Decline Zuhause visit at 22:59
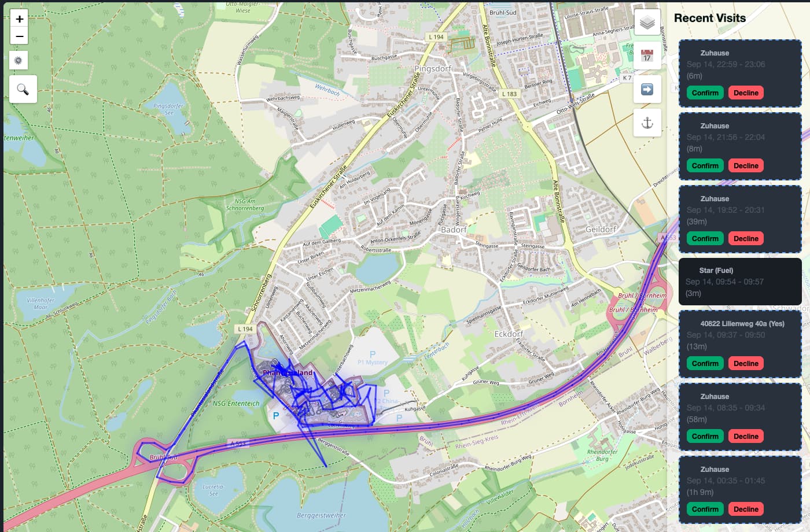Screen dimensions: 810x532 point(746,93)
